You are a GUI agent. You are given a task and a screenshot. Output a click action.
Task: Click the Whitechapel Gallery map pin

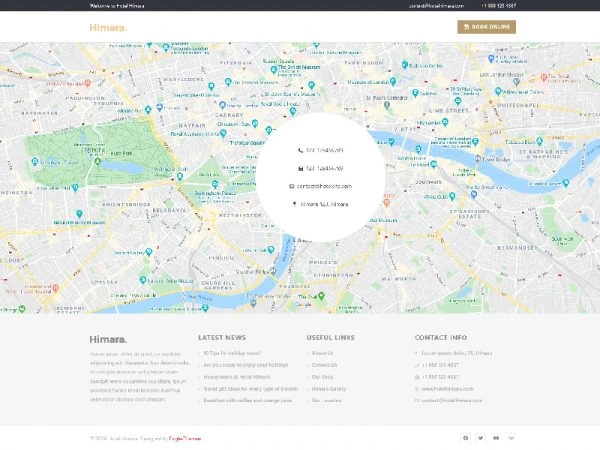(498, 91)
